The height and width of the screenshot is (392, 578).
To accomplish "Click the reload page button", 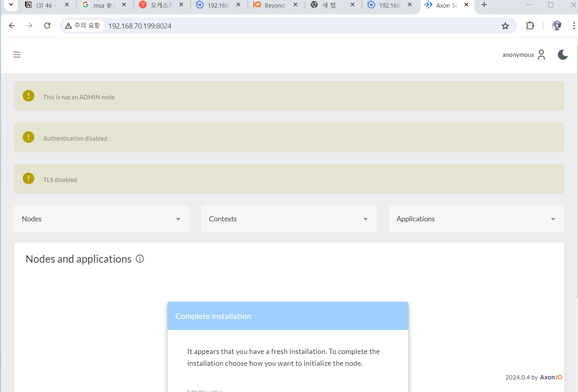I will (x=47, y=26).
